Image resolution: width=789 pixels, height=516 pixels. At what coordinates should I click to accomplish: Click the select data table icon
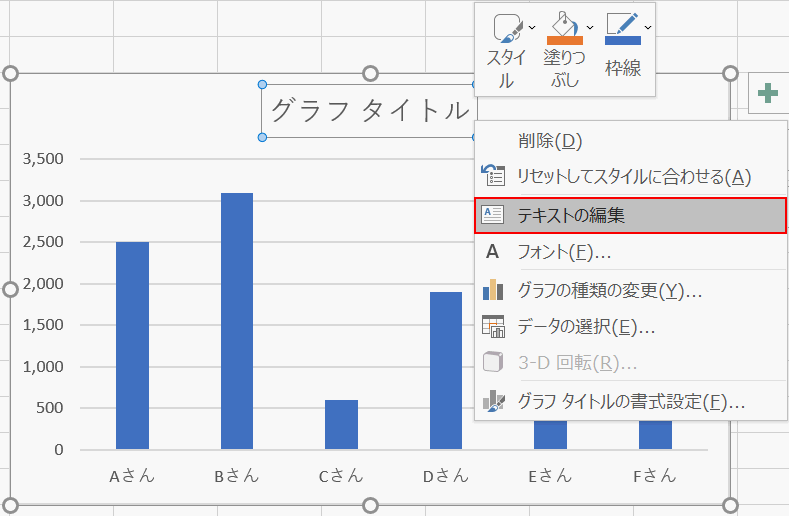click(x=493, y=326)
